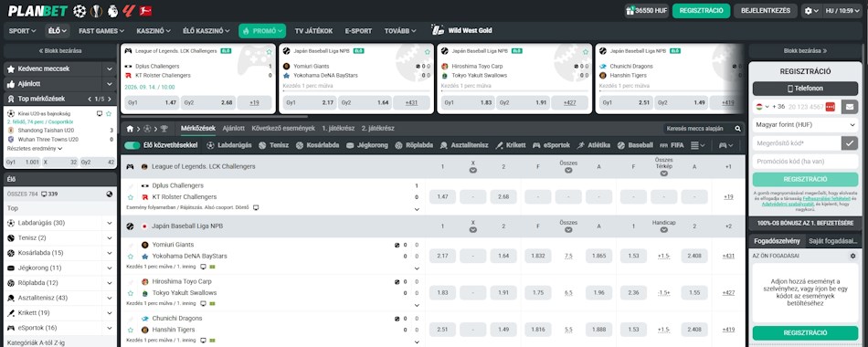Viewport: 868px width, 347px height.
Task: Open the Champions League shortcut icon
Action: [x=79, y=11]
